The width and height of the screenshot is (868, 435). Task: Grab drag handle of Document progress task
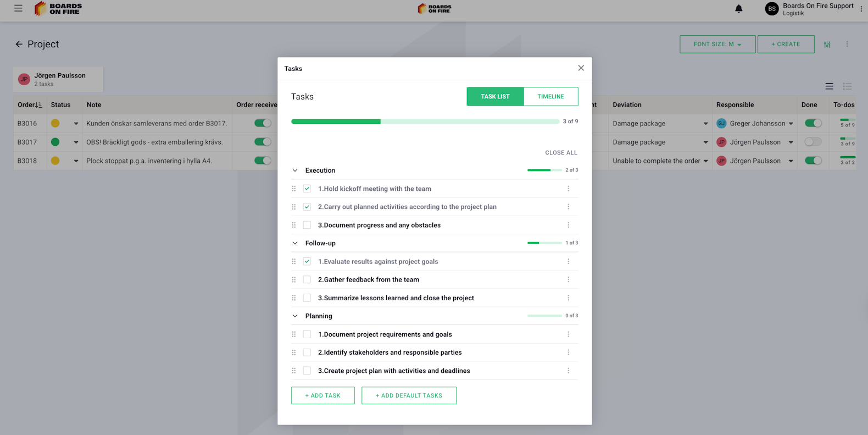tap(294, 225)
